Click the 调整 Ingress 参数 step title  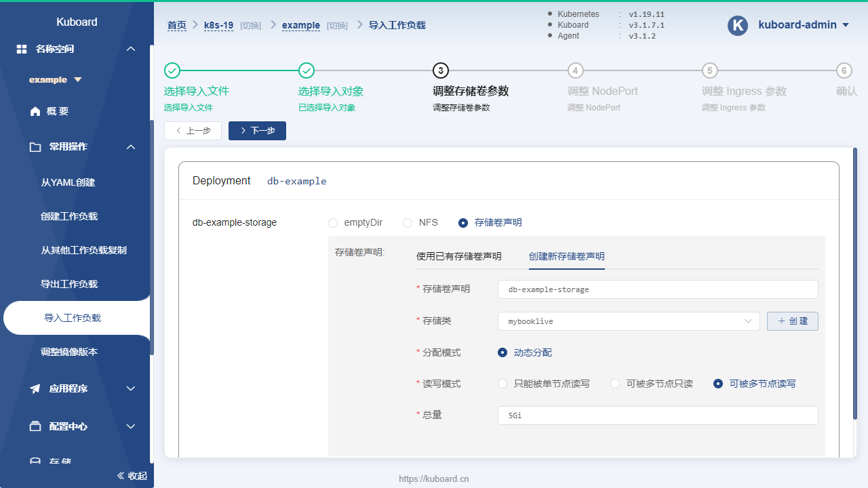[x=744, y=91]
